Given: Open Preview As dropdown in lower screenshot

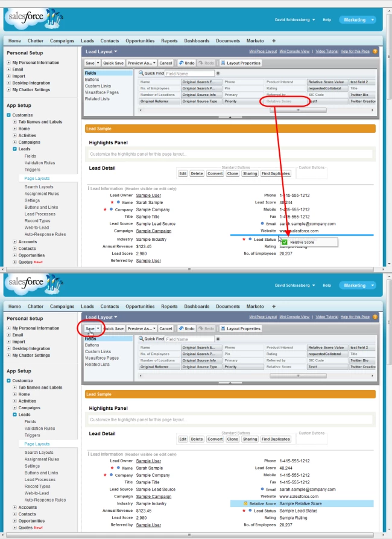Looking at the screenshot, I should tap(142, 328).
